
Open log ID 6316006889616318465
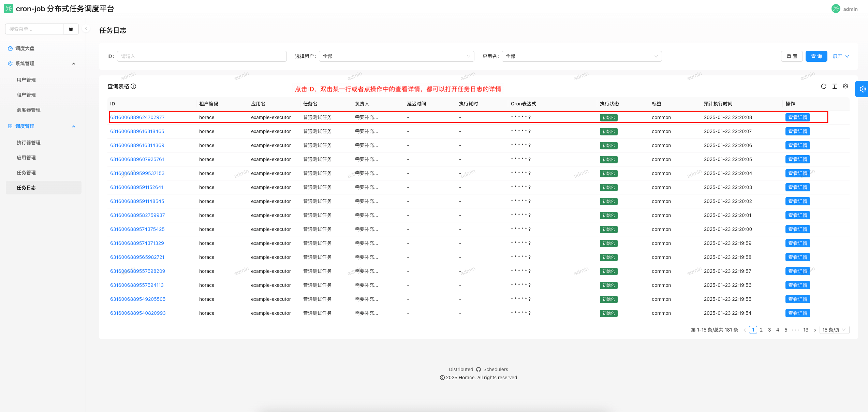[137, 131]
